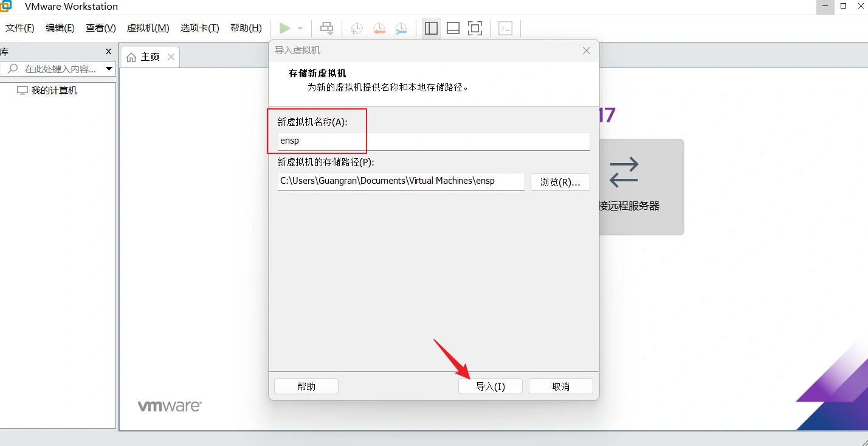Screen dimensions: 868x446
Task: Click the 浏览(R)... button
Action: point(560,182)
